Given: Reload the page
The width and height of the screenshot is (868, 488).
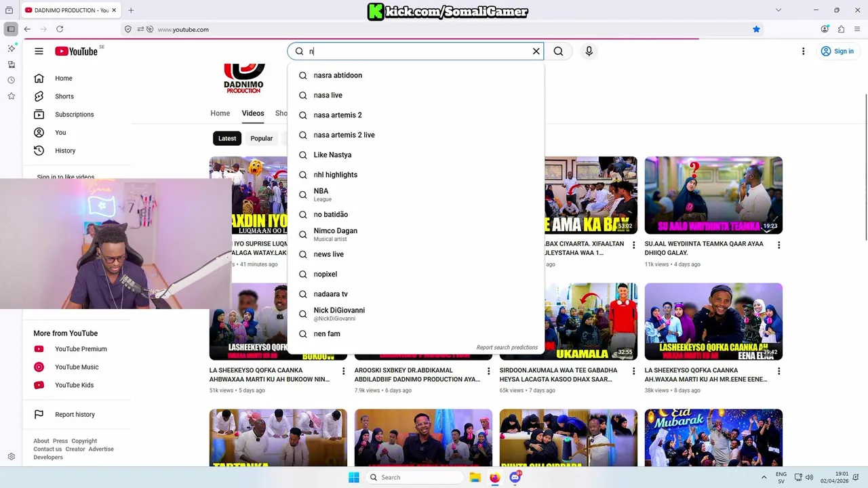Looking at the screenshot, I should point(60,29).
